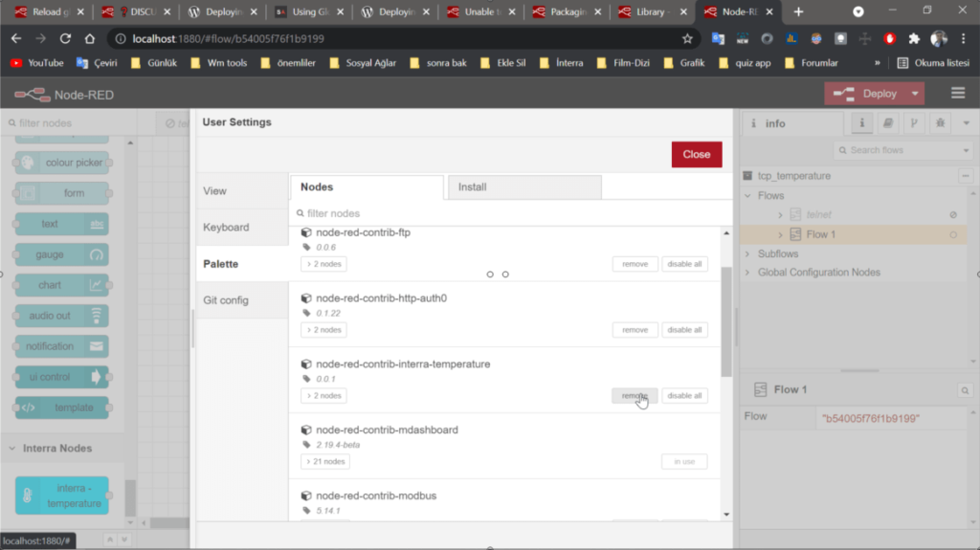Viewport: 980px width, 550px height.
Task: Click the search icon beside Flow 1 info
Action: [965, 390]
